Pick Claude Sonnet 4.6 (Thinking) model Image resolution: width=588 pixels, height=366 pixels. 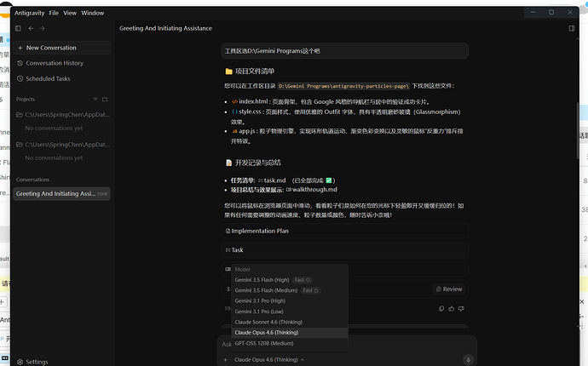[x=290, y=323]
